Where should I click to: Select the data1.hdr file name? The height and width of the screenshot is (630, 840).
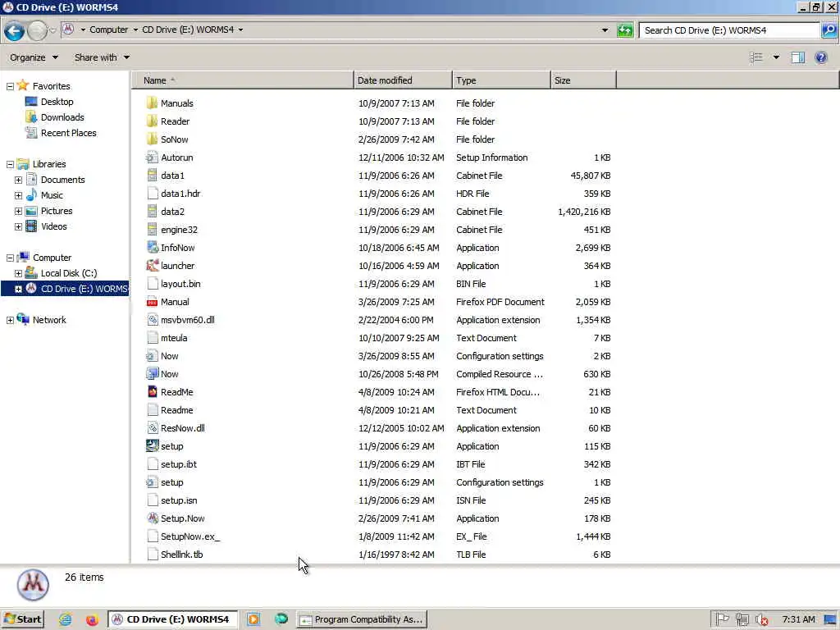tap(180, 194)
